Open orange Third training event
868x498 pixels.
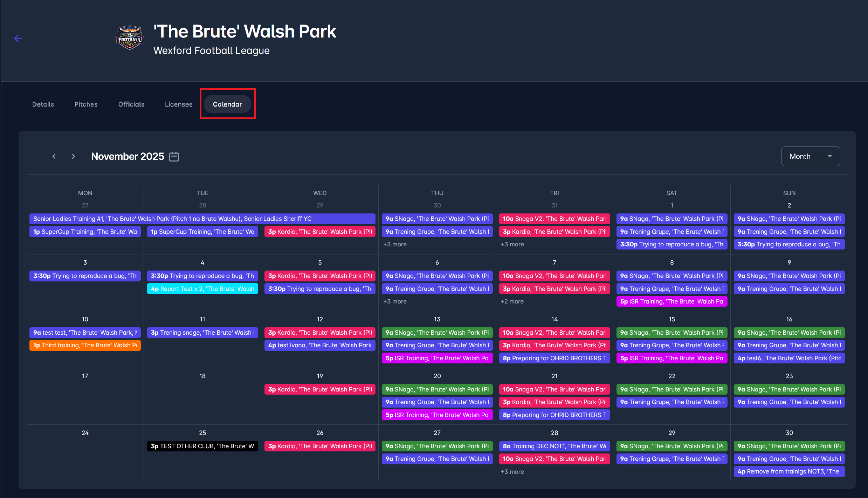[85, 345]
